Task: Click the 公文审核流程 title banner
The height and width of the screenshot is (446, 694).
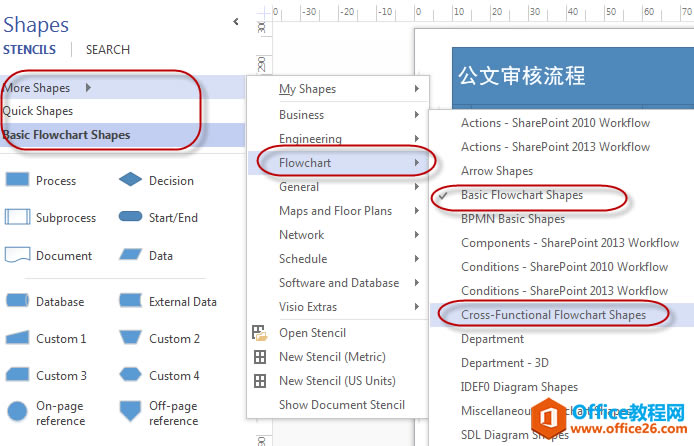Action: coord(573,76)
